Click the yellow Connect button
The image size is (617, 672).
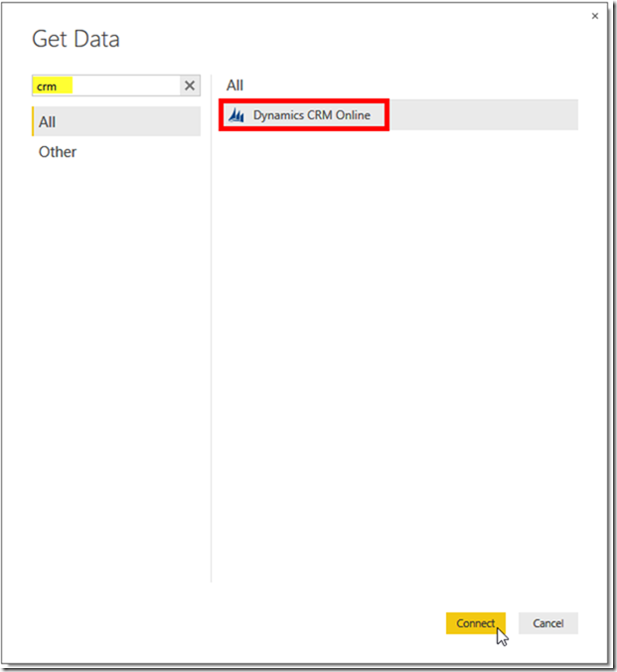tap(476, 623)
